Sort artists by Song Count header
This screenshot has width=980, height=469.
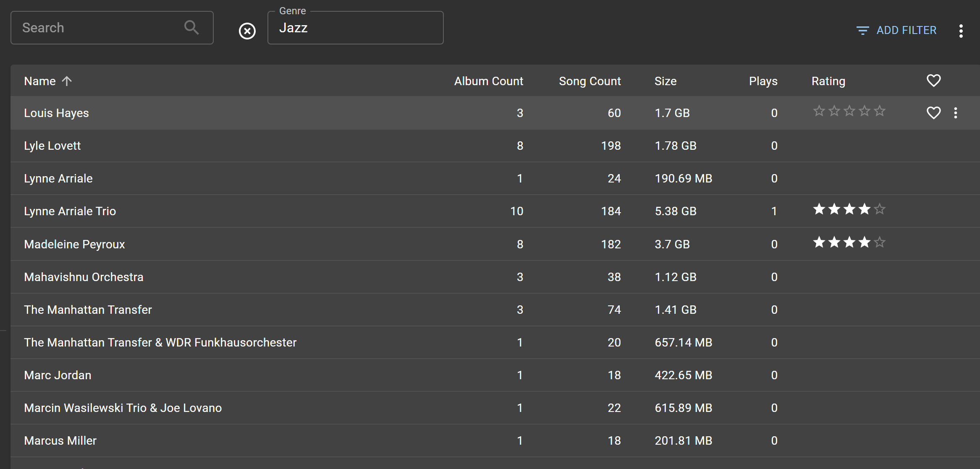pos(589,81)
